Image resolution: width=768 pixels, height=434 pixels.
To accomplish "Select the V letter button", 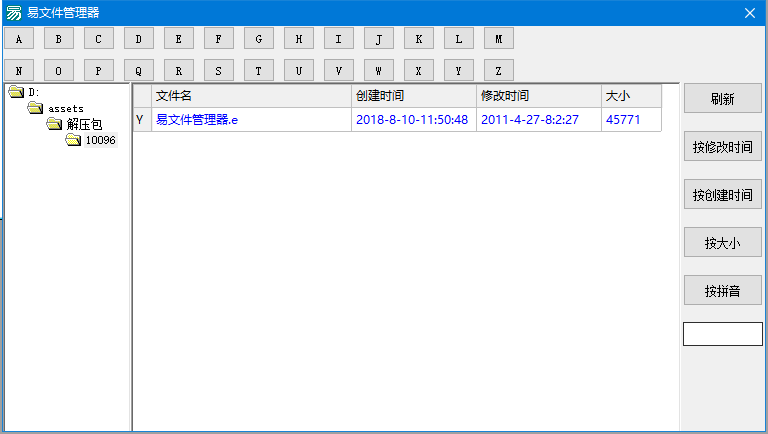I will 338,71.
